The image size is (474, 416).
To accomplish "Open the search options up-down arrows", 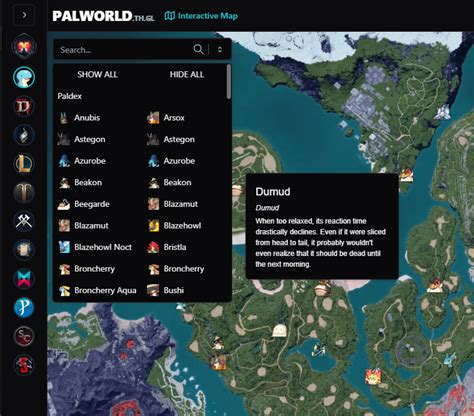I will pyautogui.click(x=220, y=49).
